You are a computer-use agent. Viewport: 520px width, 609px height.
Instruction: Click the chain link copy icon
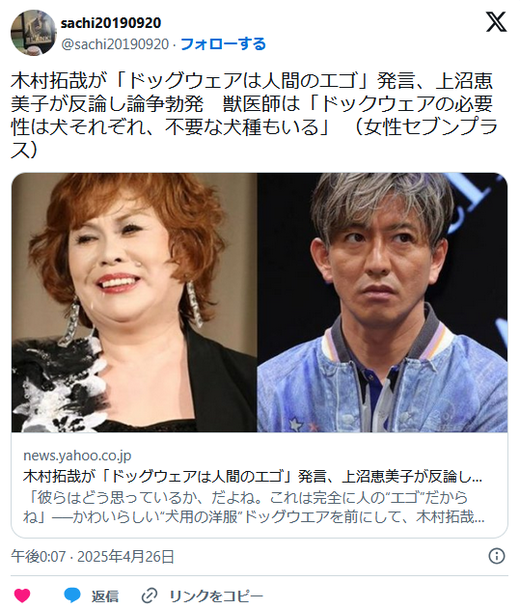pos(150,595)
